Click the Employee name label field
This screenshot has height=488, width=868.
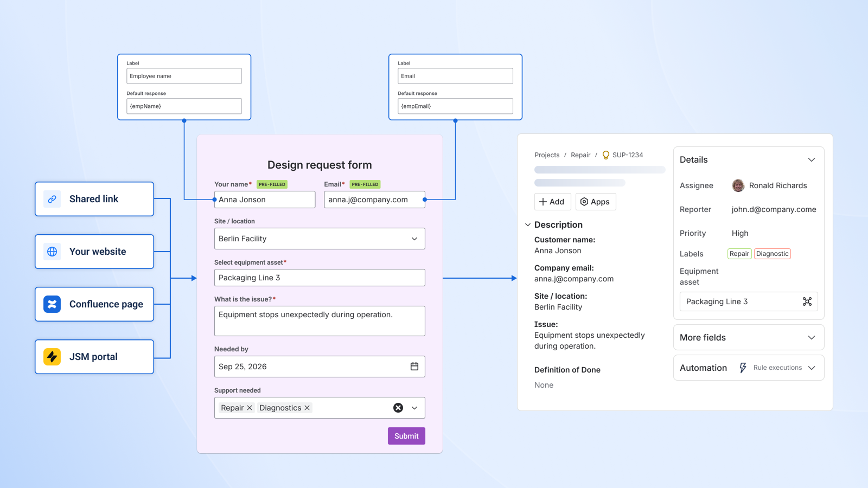coord(184,76)
